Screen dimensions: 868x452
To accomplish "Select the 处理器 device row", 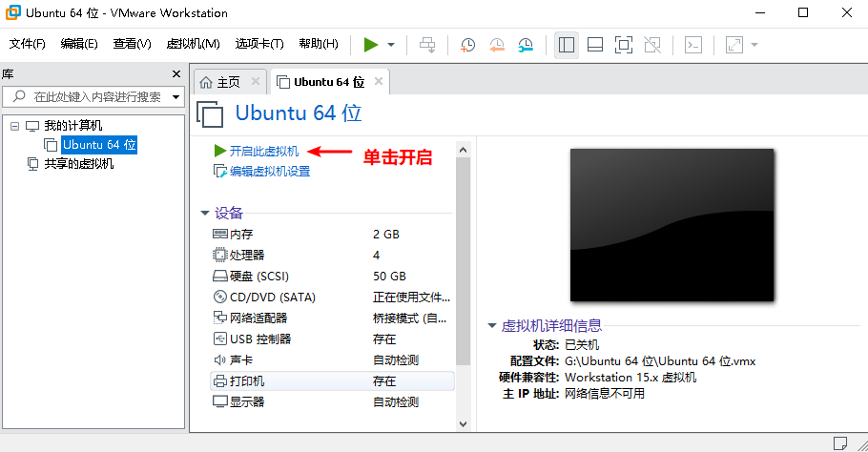I will point(332,255).
